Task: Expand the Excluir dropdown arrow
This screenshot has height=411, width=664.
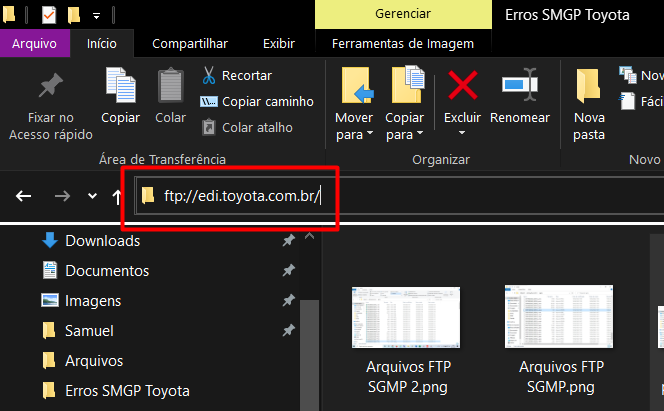Action: point(462,133)
